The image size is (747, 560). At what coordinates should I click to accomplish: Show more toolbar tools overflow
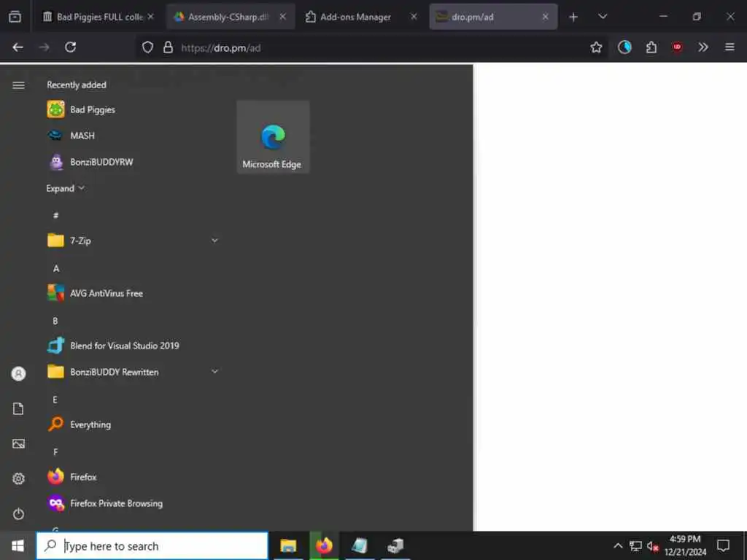pyautogui.click(x=703, y=47)
